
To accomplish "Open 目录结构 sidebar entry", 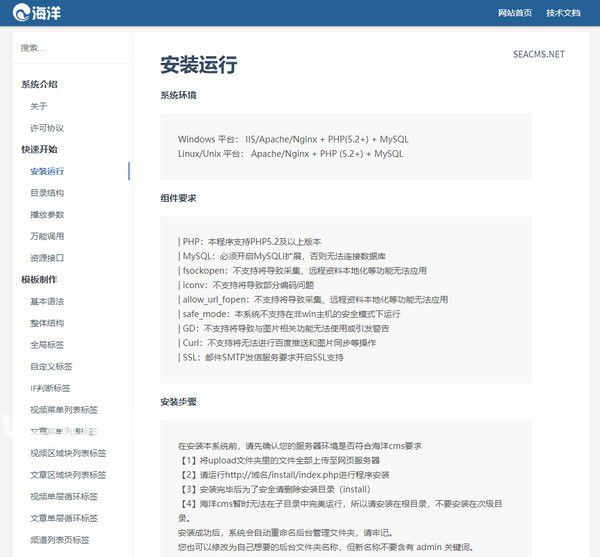I will [47, 193].
